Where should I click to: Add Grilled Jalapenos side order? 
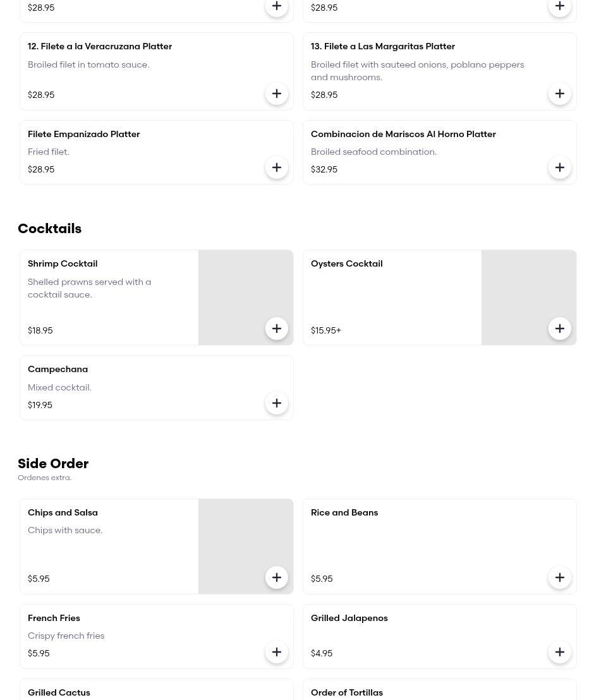click(x=560, y=652)
